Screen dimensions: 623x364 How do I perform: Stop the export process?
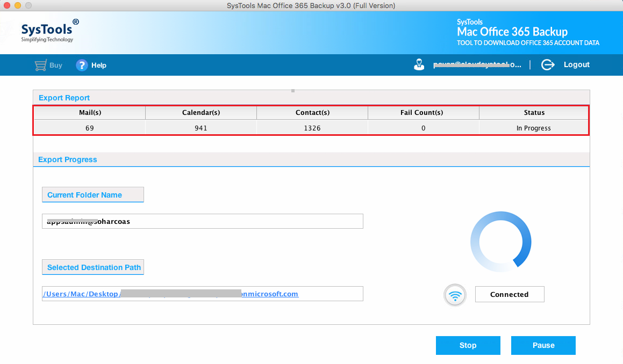pyautogui.click(x=468, y=345)
